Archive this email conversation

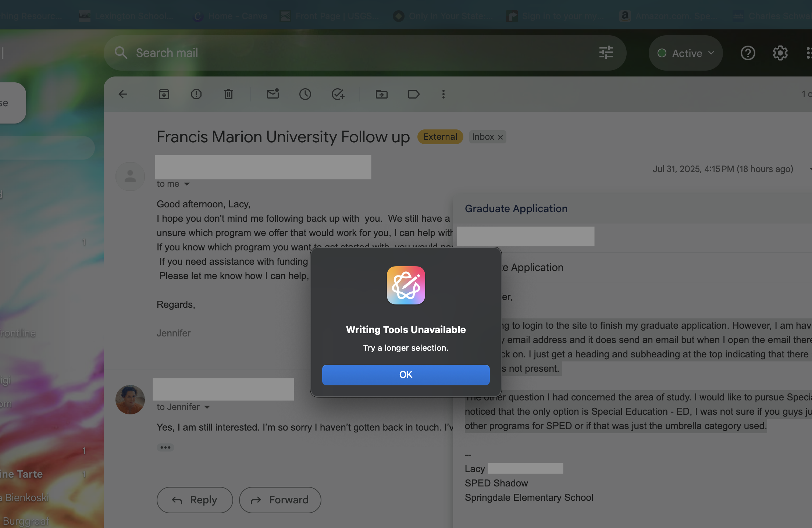click(164, 94)
